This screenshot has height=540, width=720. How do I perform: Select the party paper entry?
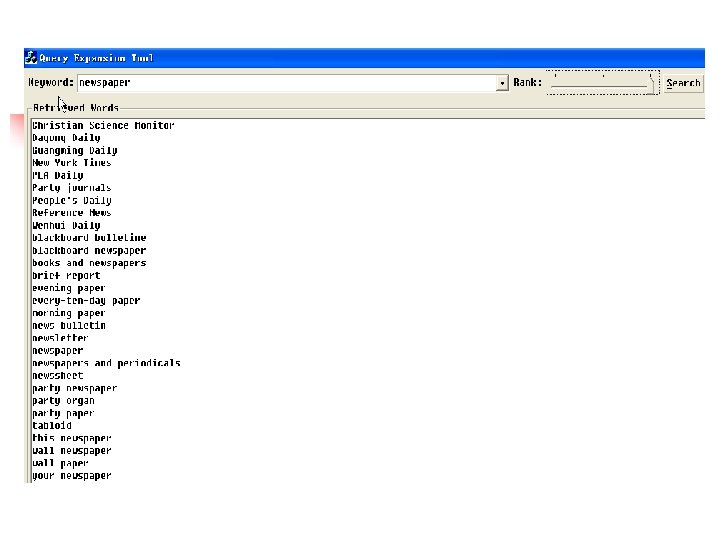[63, 413]
